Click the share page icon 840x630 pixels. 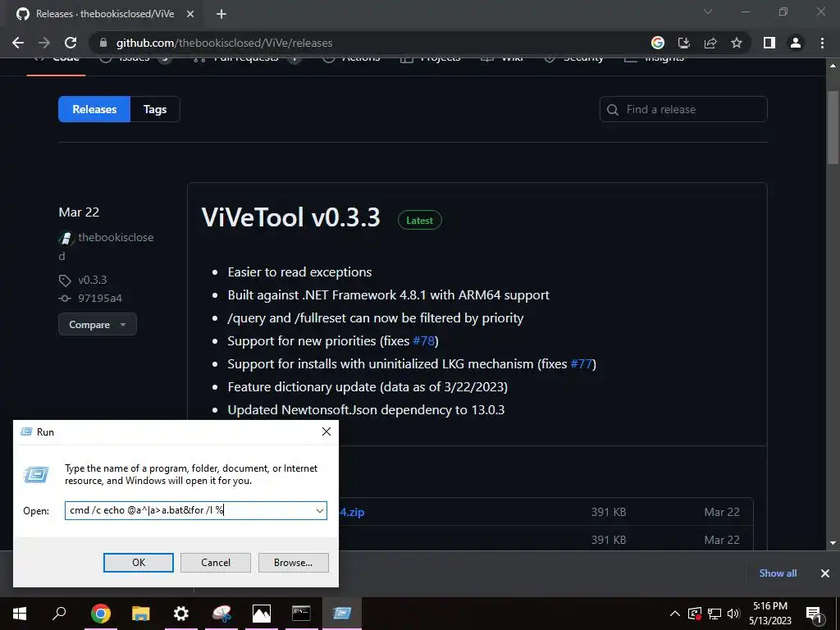pyautogui.click(x=710, y=43)
